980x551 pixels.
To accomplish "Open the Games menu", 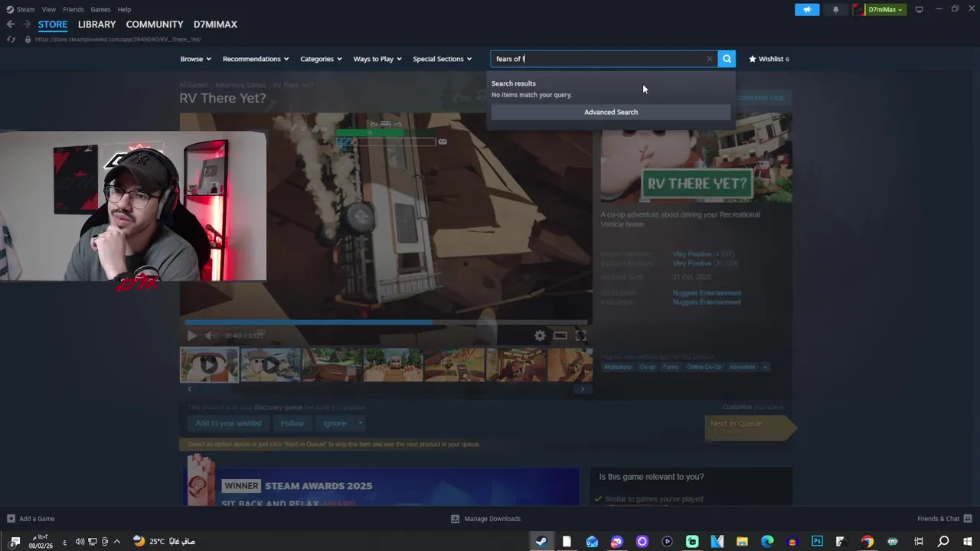I will (100, 9).
